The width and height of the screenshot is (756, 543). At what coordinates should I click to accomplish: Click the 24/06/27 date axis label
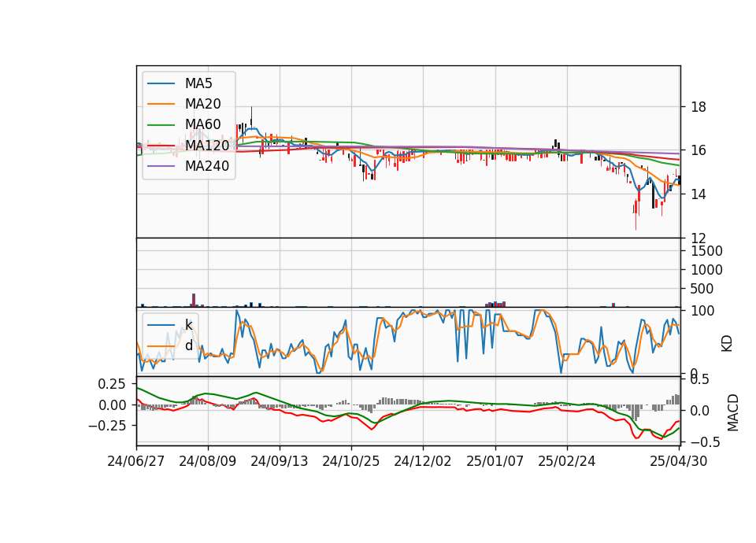[136, 461]
